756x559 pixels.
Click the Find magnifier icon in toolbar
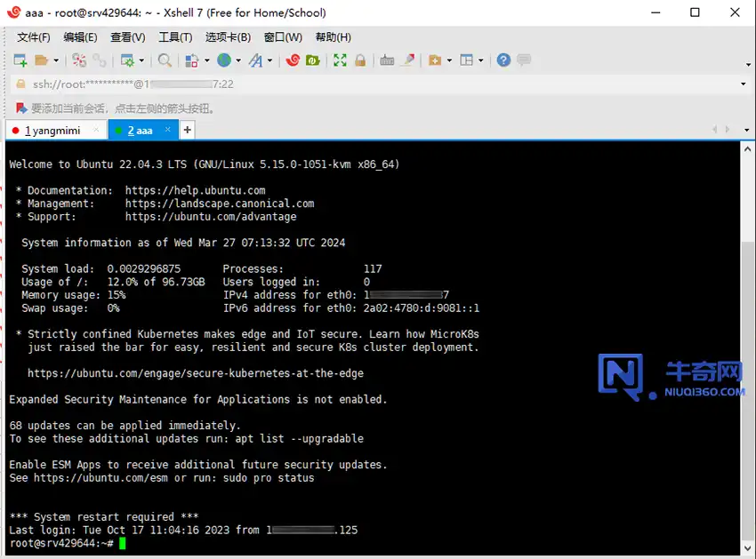pyautogui.click(x=165, y=60)
